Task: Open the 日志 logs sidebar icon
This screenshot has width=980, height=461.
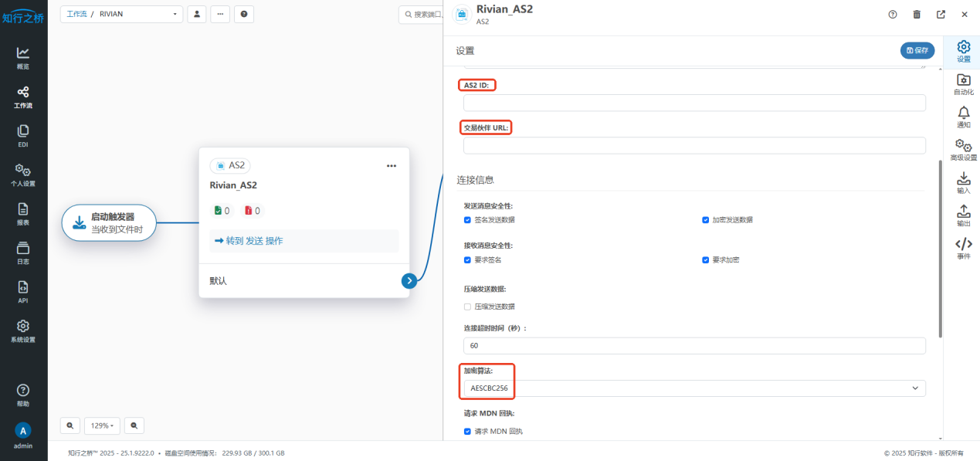Action: 23,253
